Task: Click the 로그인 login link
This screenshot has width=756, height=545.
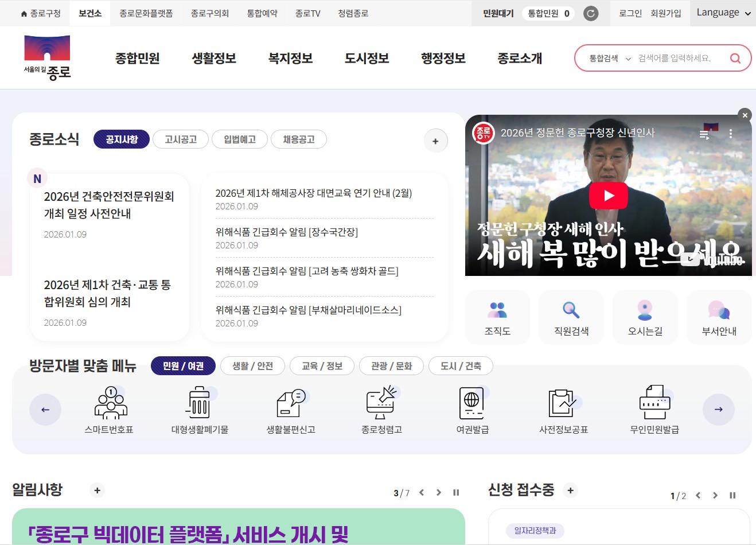Action: point(629,13)
